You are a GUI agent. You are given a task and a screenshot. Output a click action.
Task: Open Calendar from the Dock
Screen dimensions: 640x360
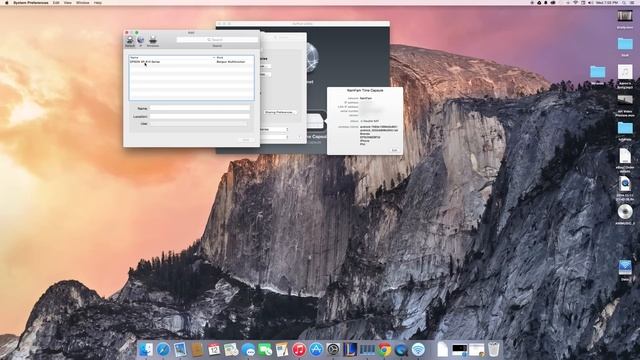pos(214,350)
